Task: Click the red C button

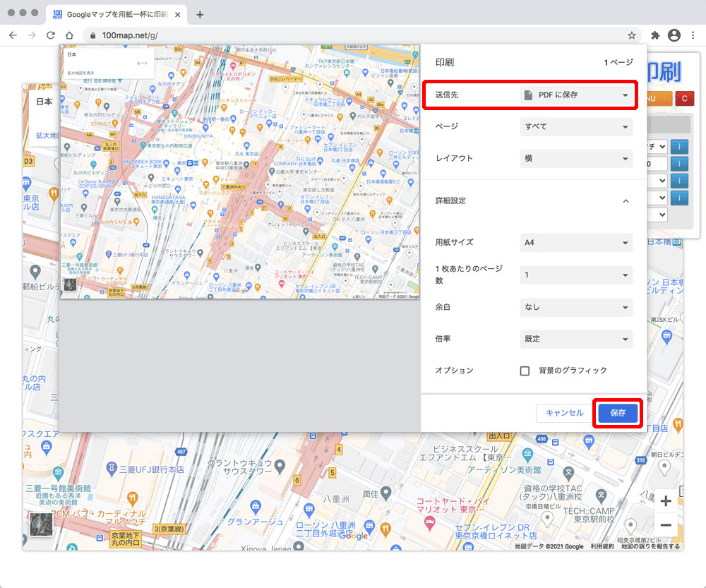Action: click(x=685, y=98)
